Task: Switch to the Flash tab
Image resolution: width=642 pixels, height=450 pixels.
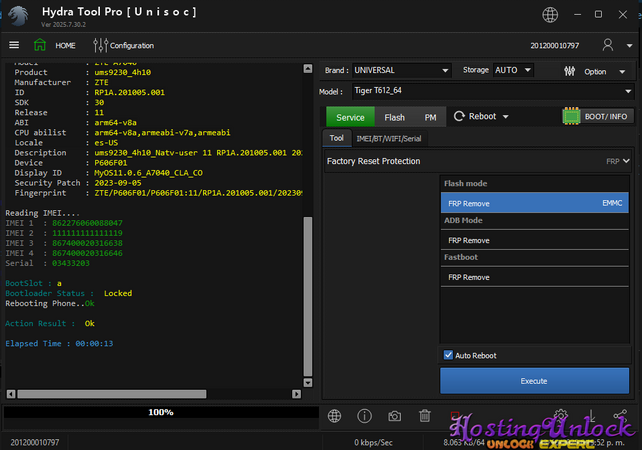Action: [x=394, y=117]
